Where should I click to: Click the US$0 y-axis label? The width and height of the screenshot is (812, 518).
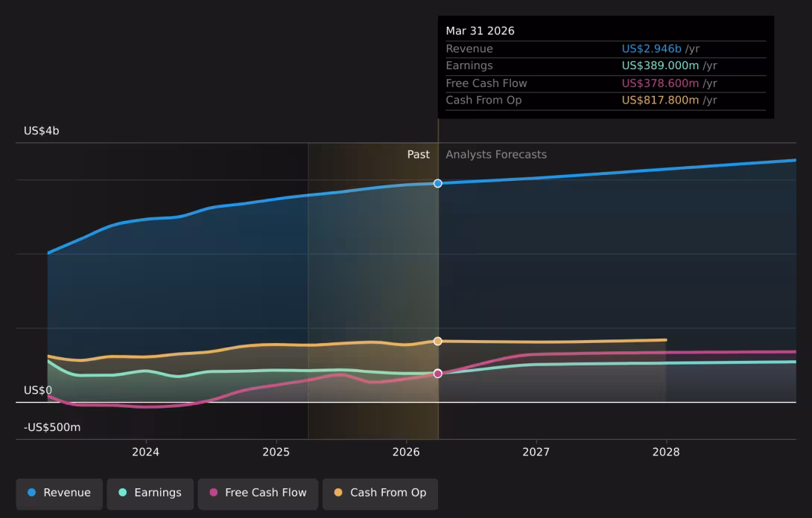[38, 390]
